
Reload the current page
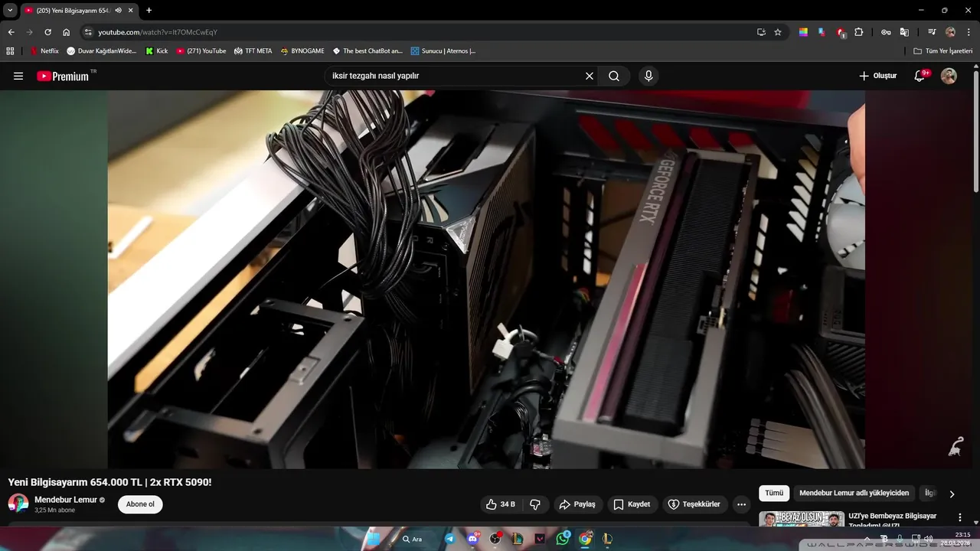47,32
